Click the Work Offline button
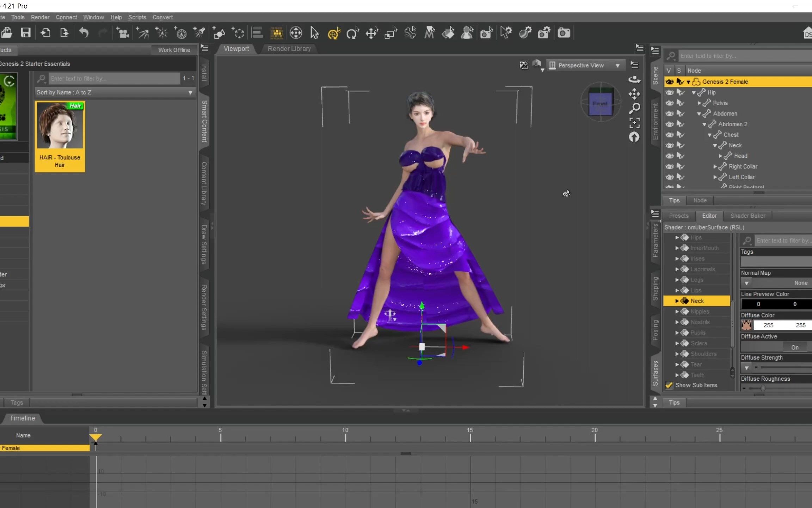812x508 pixels. tap(174, 50)
